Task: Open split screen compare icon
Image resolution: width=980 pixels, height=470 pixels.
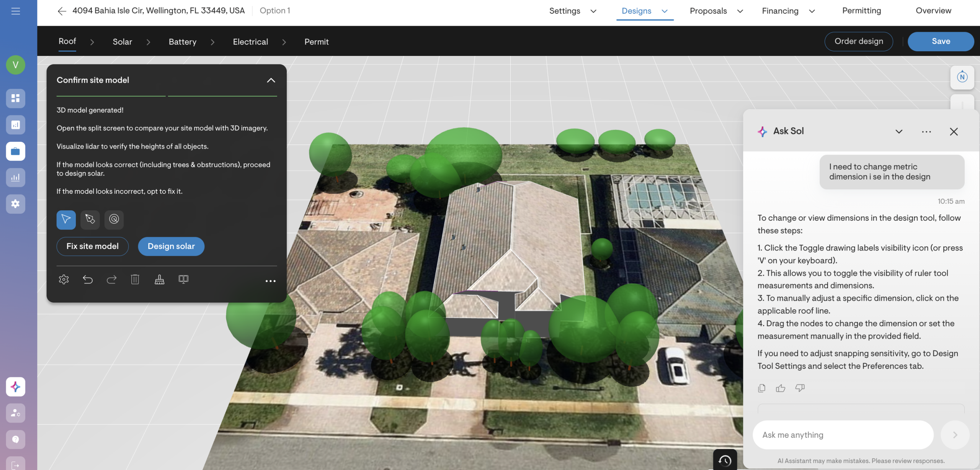Action: (x=183, y=280)
